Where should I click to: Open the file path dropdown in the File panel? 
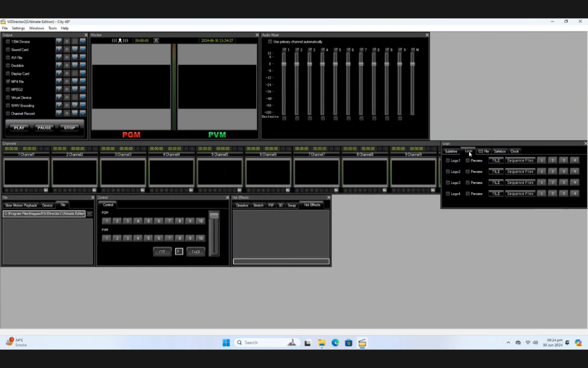89,213
